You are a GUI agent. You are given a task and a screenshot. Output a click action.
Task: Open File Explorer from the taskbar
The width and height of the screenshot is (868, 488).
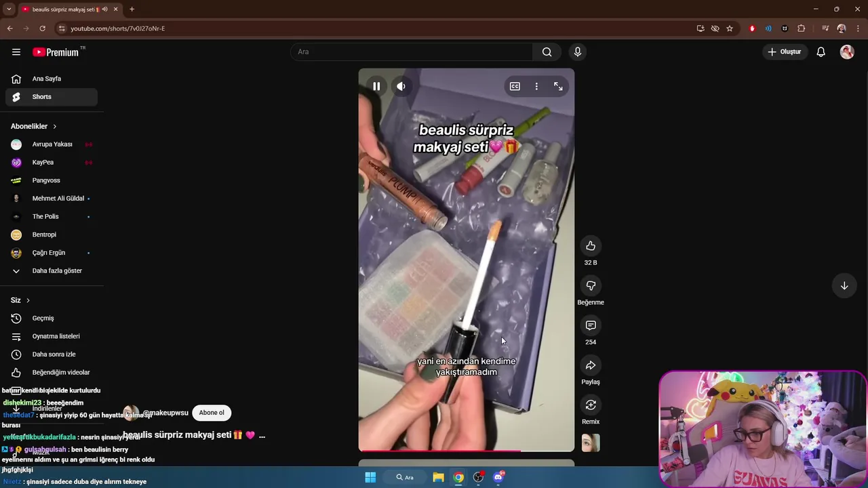coord(438,477)
